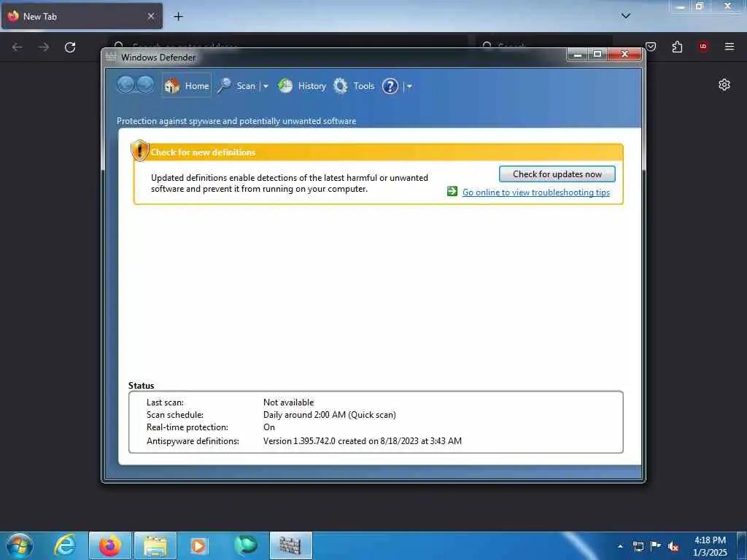Open Firefox list all tabs chevron
Screen dimensions: 747x560
625,16
